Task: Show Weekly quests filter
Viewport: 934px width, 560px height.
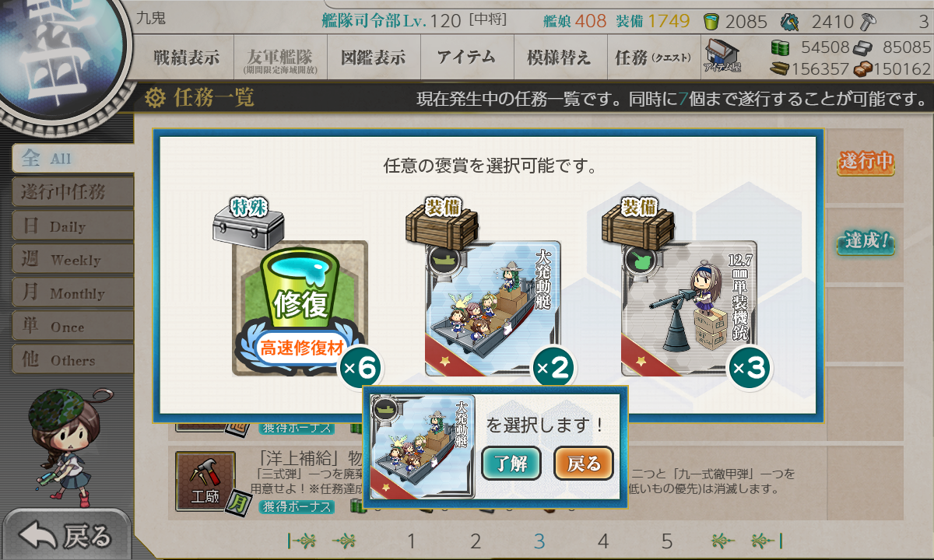Action: (x=72, y=260)
